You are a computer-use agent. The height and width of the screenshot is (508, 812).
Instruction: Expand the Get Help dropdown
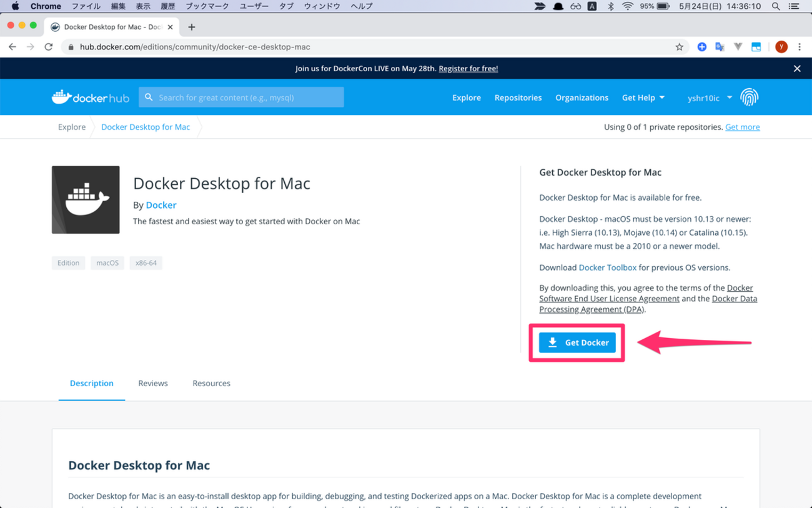pos(643,97)
